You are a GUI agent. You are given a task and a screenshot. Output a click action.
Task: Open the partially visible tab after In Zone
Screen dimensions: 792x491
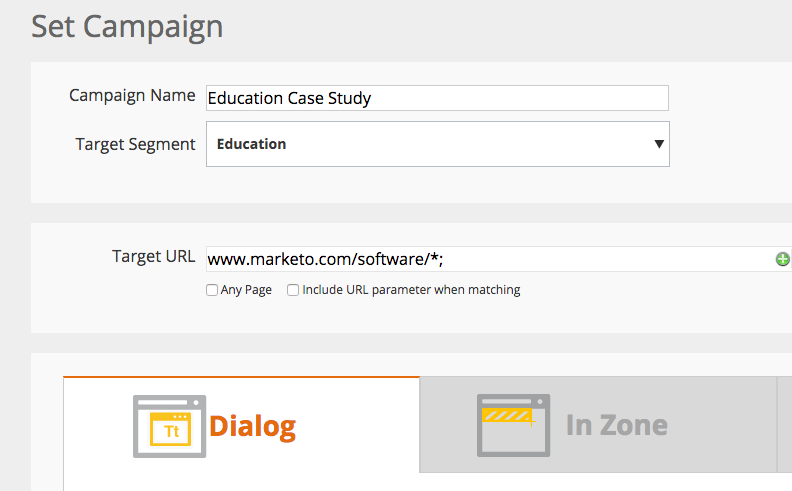point(784,425)
